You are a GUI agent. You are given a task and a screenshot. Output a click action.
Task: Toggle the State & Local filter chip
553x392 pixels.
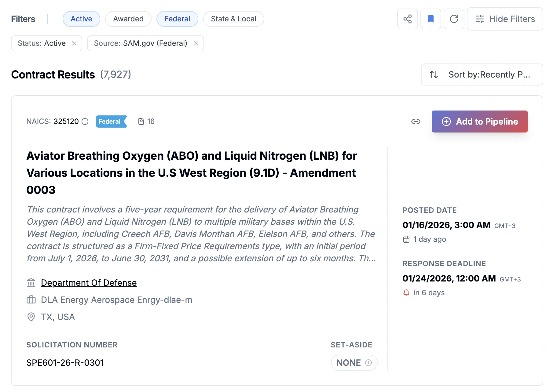[x=233, y=19]
